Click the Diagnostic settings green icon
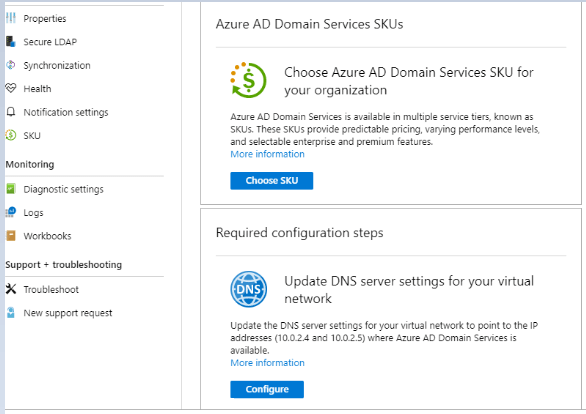This screenshot has height=414, width=586. (x=11, y=189)
